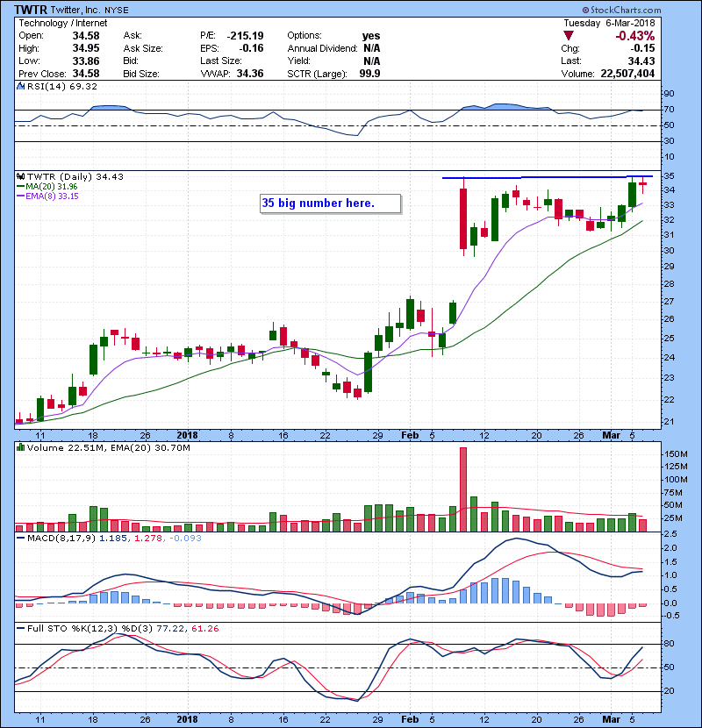Image resolution: width=702 pixels, height=728 pixels.
Task: Click the Ask Size: label
Action: click(143, 48)
